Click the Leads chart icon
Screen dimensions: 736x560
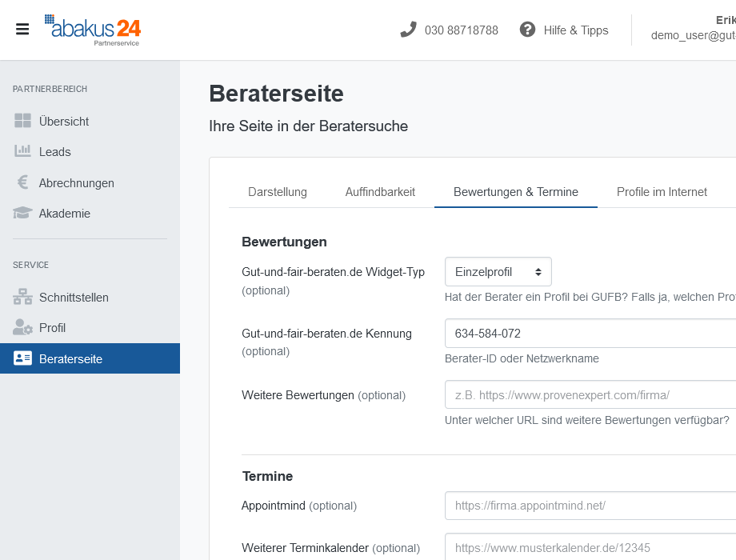[x=22, y=151]
